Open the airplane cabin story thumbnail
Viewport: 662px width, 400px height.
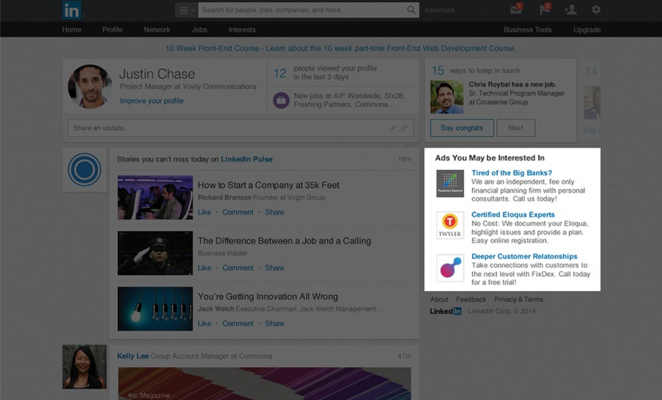(155, 197)
